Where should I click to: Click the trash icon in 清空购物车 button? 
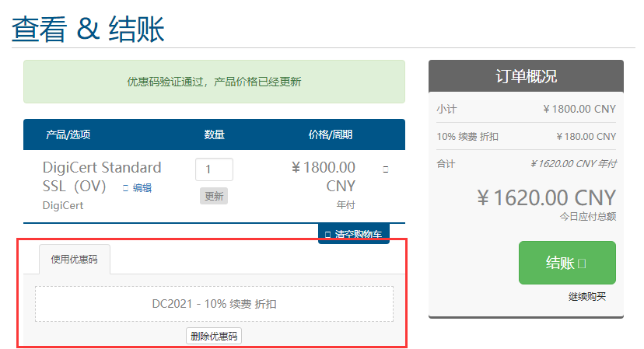(327, 235)
